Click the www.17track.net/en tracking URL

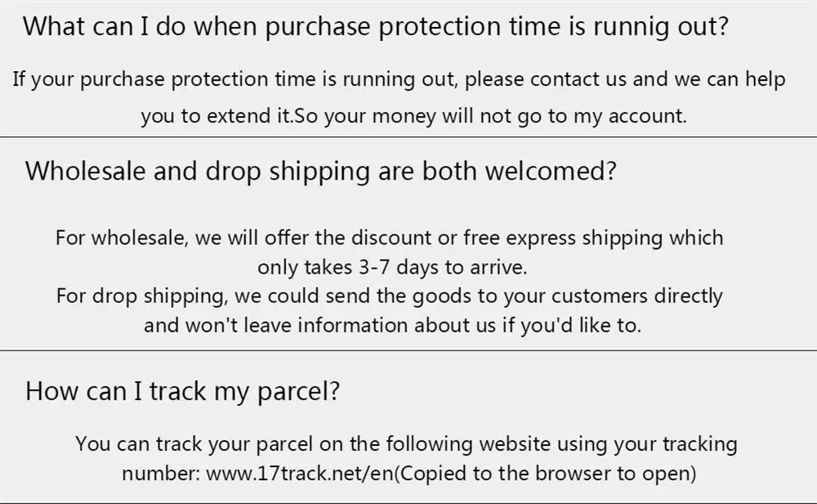tap(300, 473)
